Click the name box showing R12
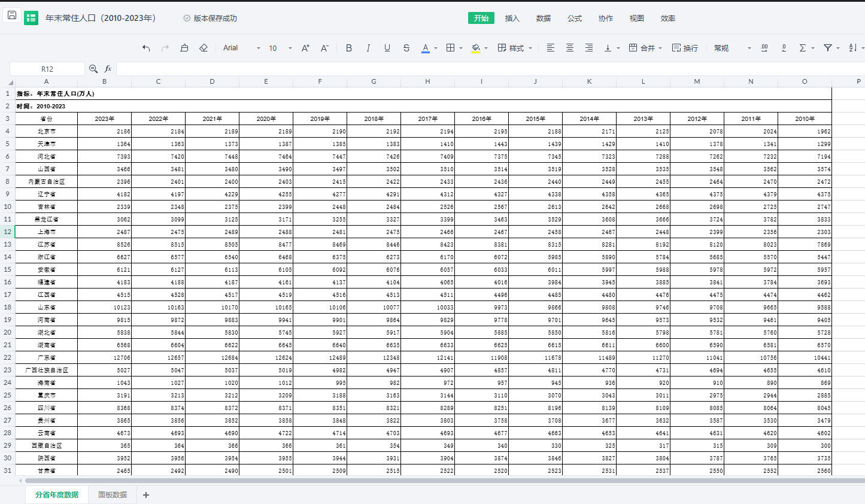Image resolution: width=865 pixels, height=504 pixels. click(x=47, y=69)
